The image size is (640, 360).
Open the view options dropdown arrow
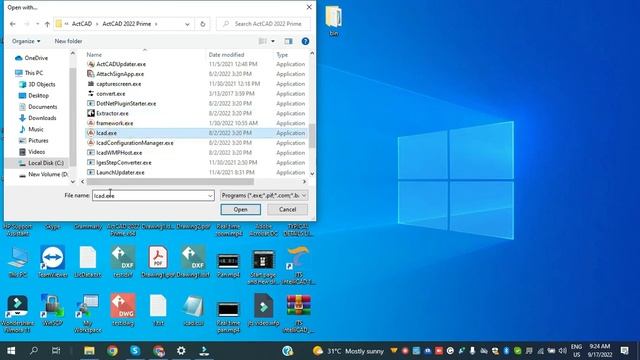click(x=273, y=41)
